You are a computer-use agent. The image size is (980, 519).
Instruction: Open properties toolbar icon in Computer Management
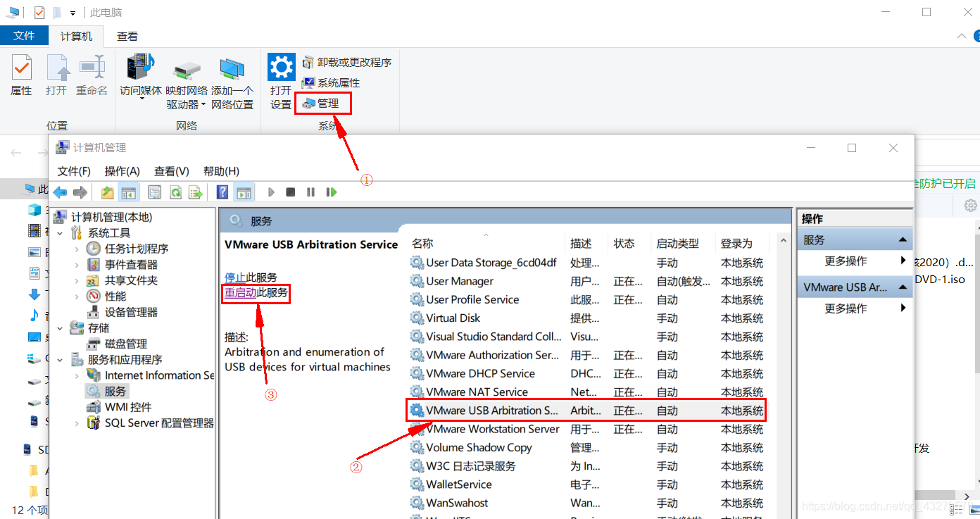(154, 192)
